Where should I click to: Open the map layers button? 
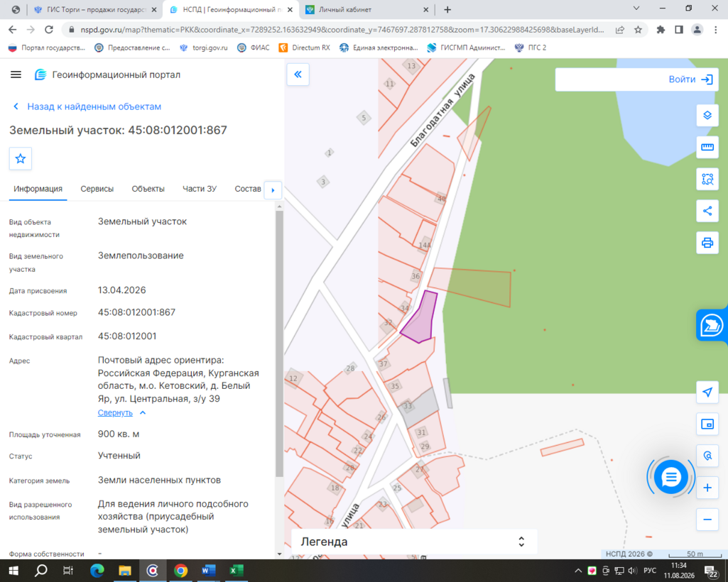coord(707,115)
